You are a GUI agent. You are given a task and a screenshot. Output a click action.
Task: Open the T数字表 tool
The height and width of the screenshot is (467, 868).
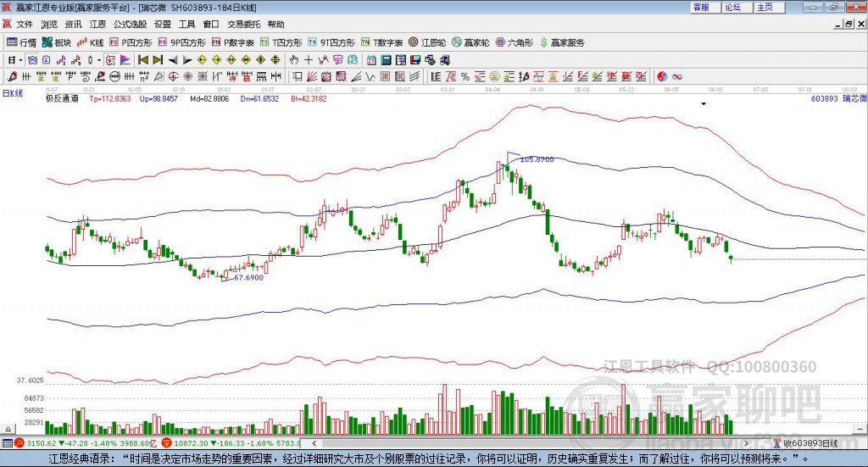(x=382, y=42)
